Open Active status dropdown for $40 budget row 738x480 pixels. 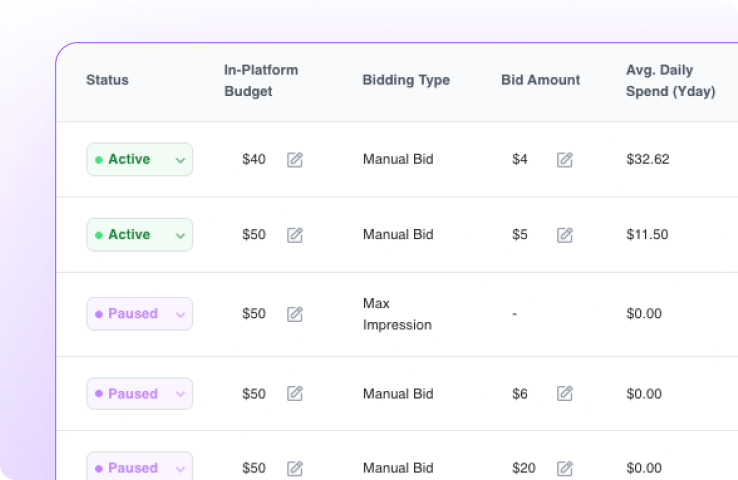tap(139, 160)
